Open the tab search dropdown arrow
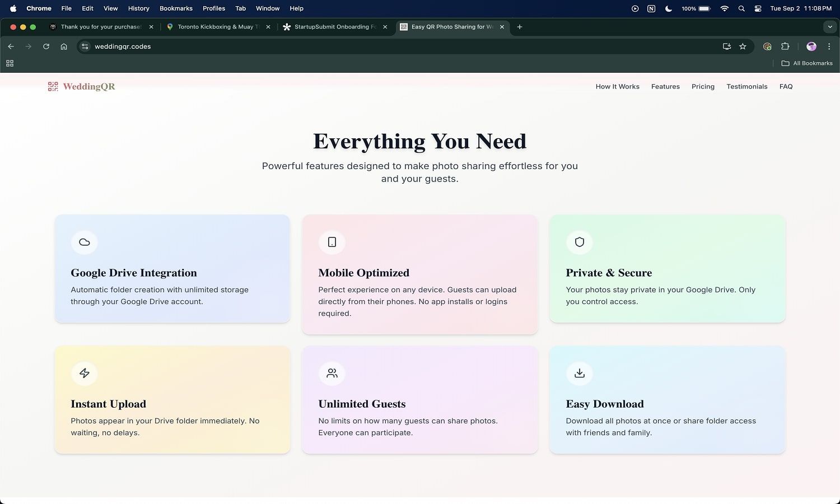The image size is (840, 504). tap(830, 27)
